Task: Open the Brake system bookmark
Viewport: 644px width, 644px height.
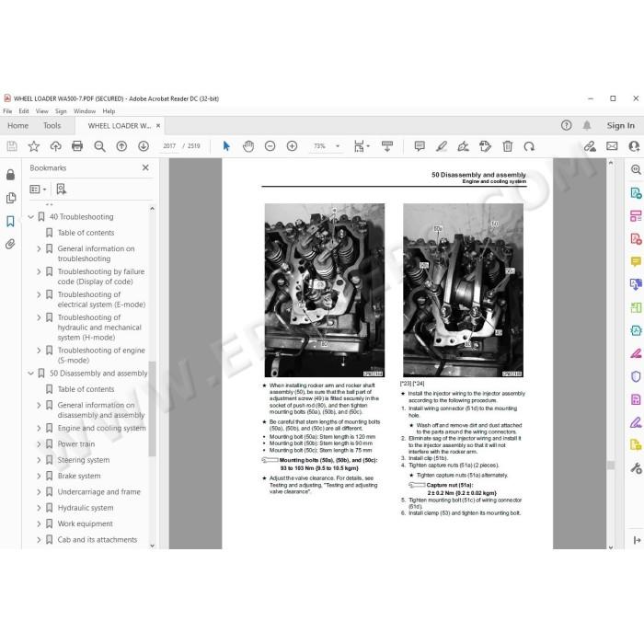Action: tap(79, 476)
